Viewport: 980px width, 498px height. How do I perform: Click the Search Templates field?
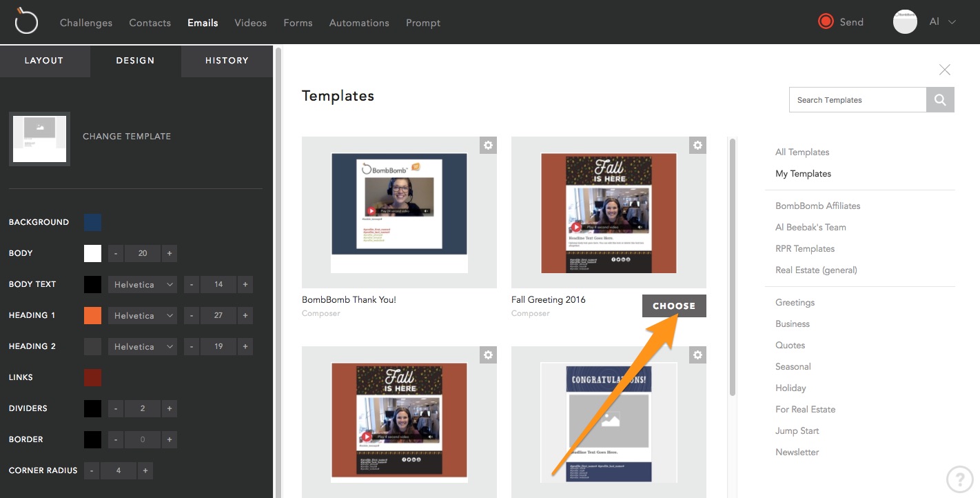click(x=857, y=99)
